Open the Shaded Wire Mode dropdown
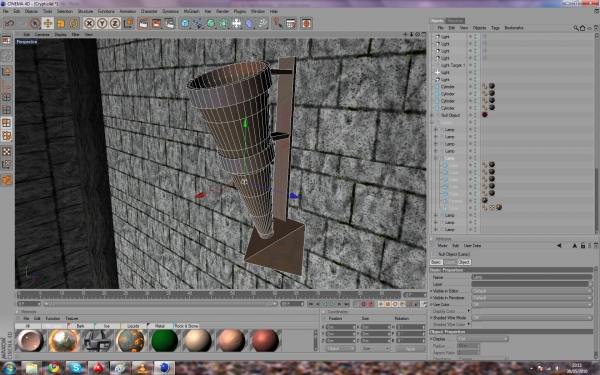 pos(532,318)
